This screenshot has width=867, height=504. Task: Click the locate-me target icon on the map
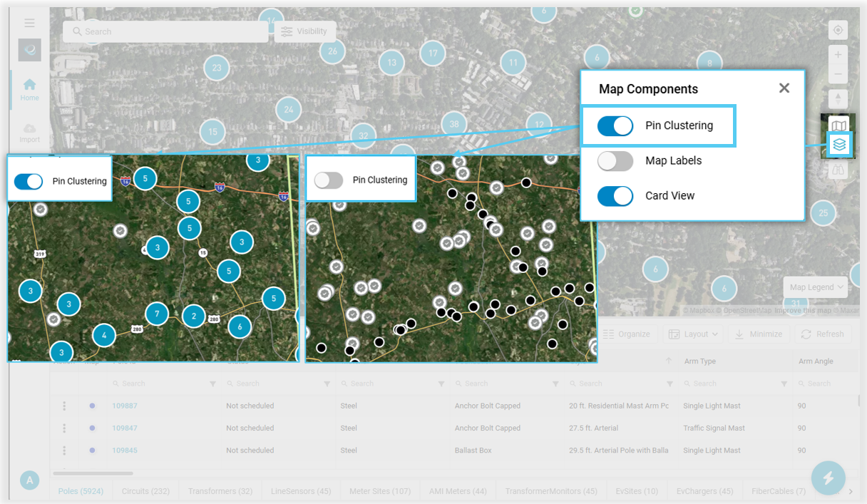[838, 30]
